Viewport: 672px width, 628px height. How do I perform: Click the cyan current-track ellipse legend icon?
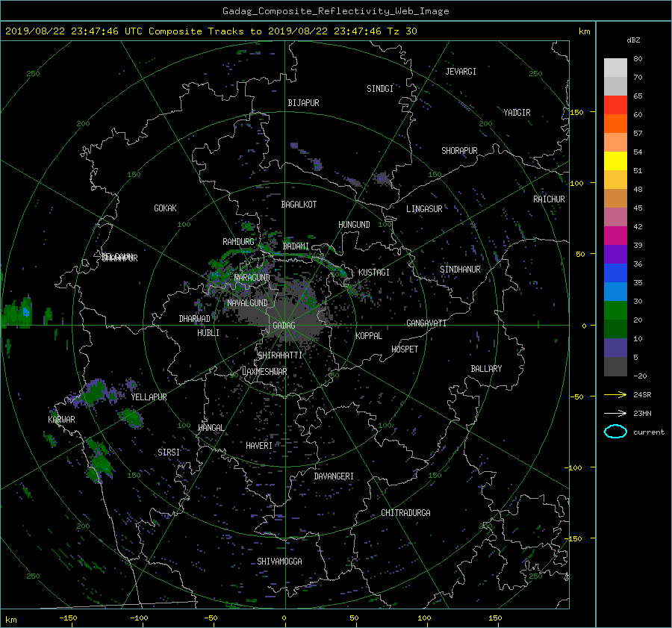click(615, 432)
